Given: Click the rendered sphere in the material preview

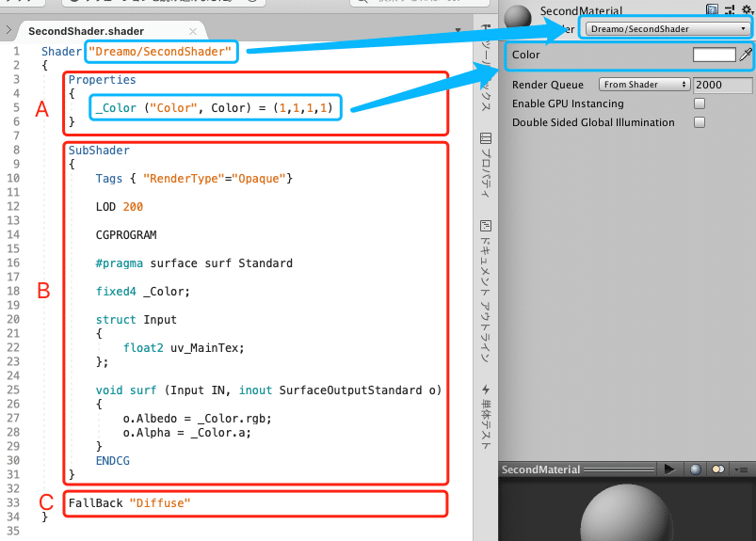Looking at the screenshot, I should point(626,514).
